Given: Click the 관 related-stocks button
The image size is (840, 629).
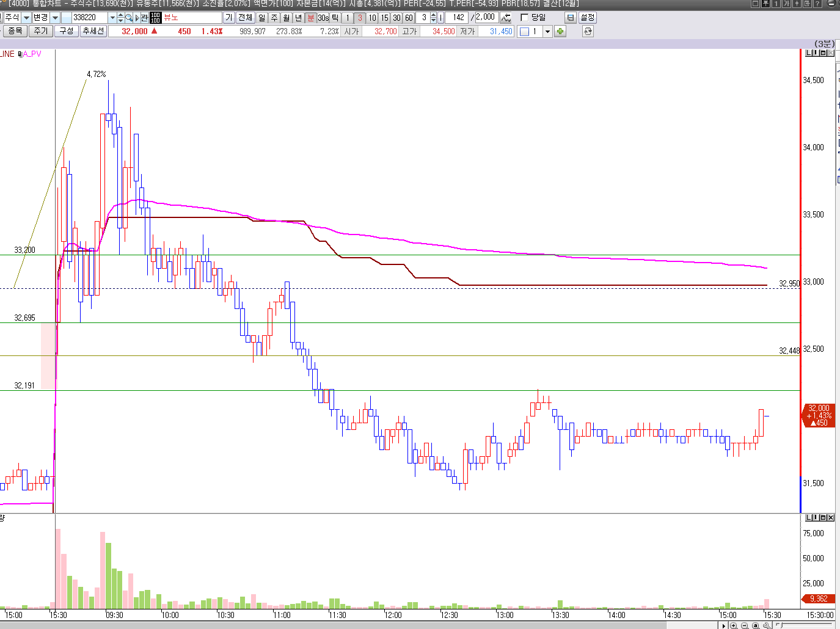Looking at the screenshot, I should coord(144,18).
